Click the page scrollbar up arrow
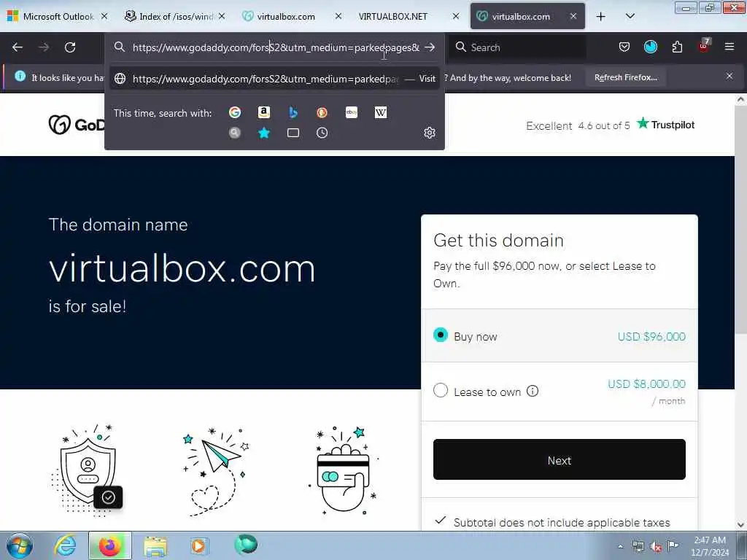Image resolution: width=747 pixels, height=560 pixels. 740,100
